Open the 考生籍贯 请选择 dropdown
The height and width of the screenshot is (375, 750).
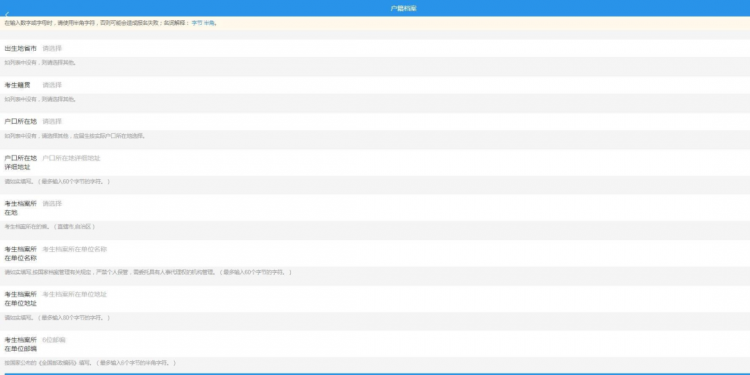(395, 85)
